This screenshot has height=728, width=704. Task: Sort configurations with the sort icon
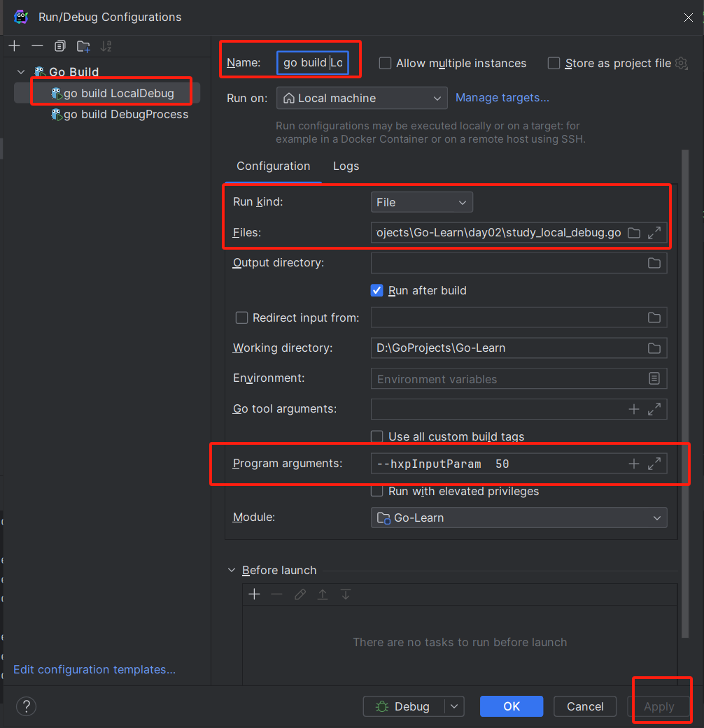click(x=106, y=46)
